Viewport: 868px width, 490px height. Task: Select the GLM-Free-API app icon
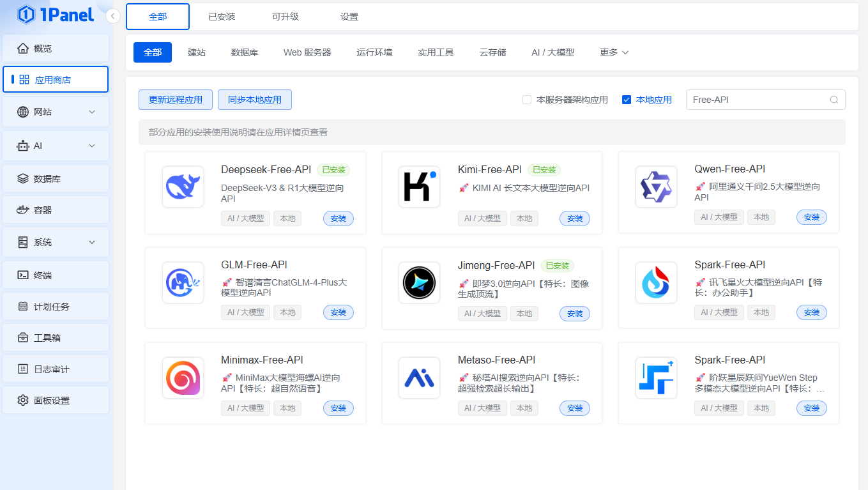coord(183,282)
